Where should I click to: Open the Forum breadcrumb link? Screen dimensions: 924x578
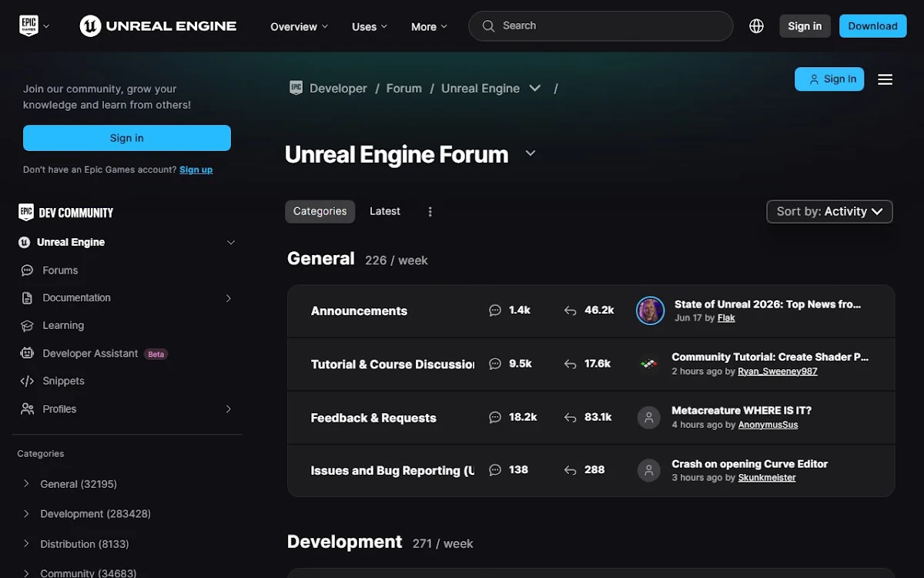click(x=404, y=89)
